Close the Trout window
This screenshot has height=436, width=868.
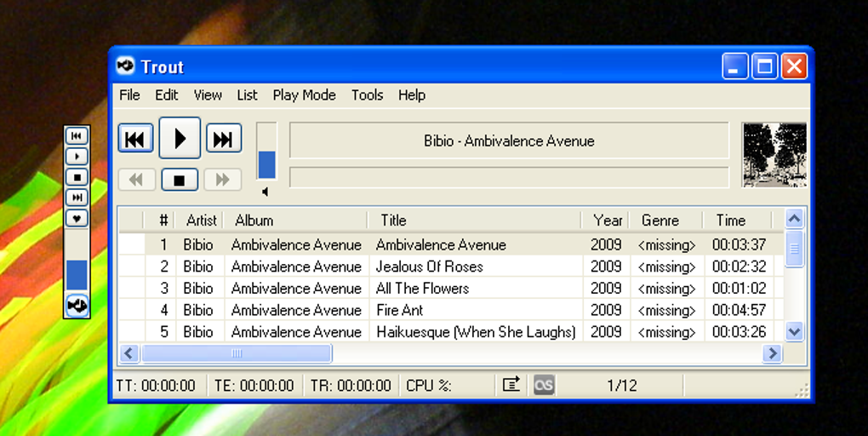(794, 66)
